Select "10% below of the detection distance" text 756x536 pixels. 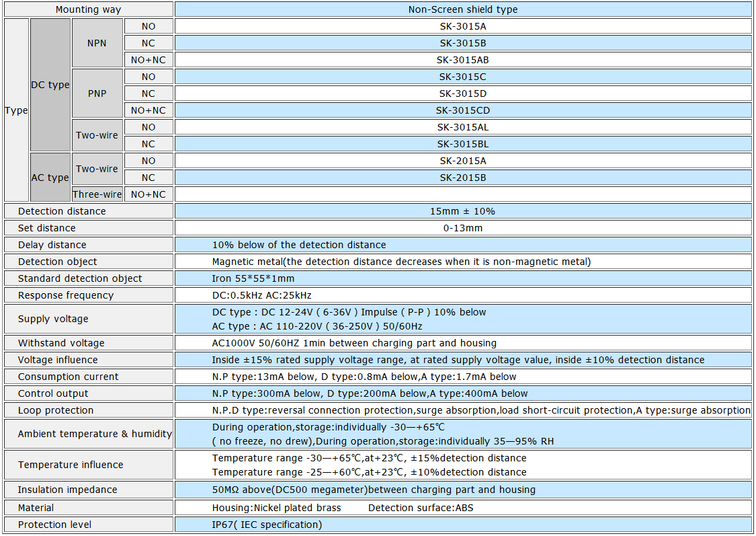[x=299, y=245]
